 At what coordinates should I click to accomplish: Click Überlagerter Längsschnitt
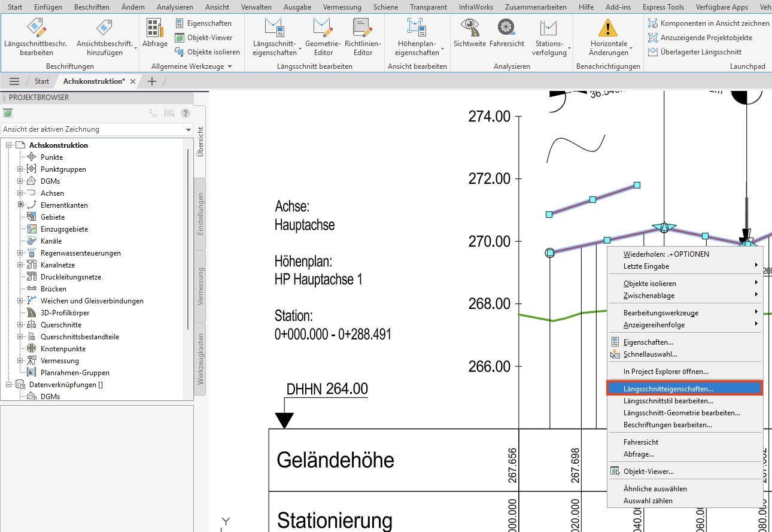pyautogui.click(x=695, y=52)
